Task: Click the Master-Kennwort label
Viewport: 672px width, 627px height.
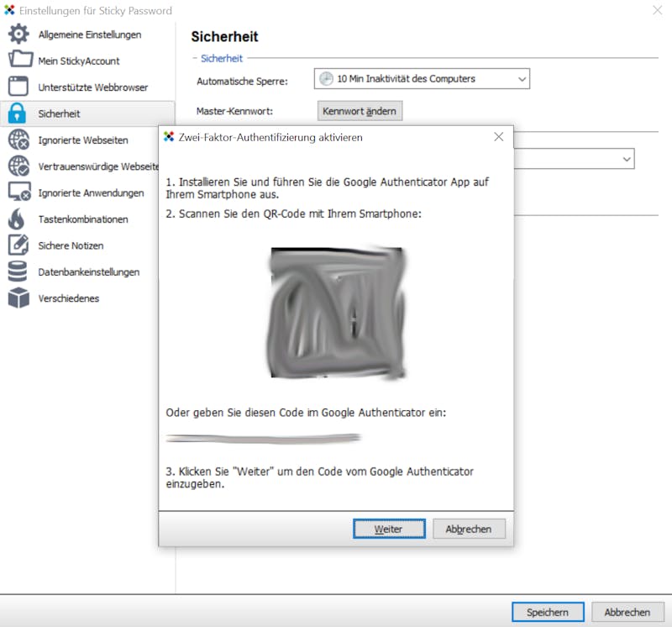Action: [x=234, y=111]
